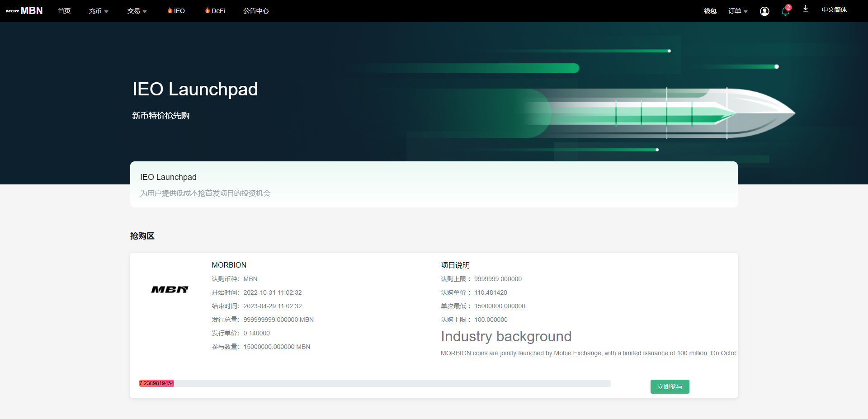Image resolution: width=868 pixels, height=419 pixels.
Task: Click the MORBION project title
Action: (x=229, y=265)
